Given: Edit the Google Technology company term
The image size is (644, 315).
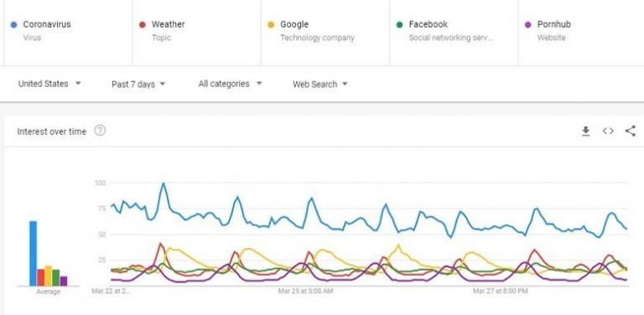Looking at the screenshot, I should point(325,32).
